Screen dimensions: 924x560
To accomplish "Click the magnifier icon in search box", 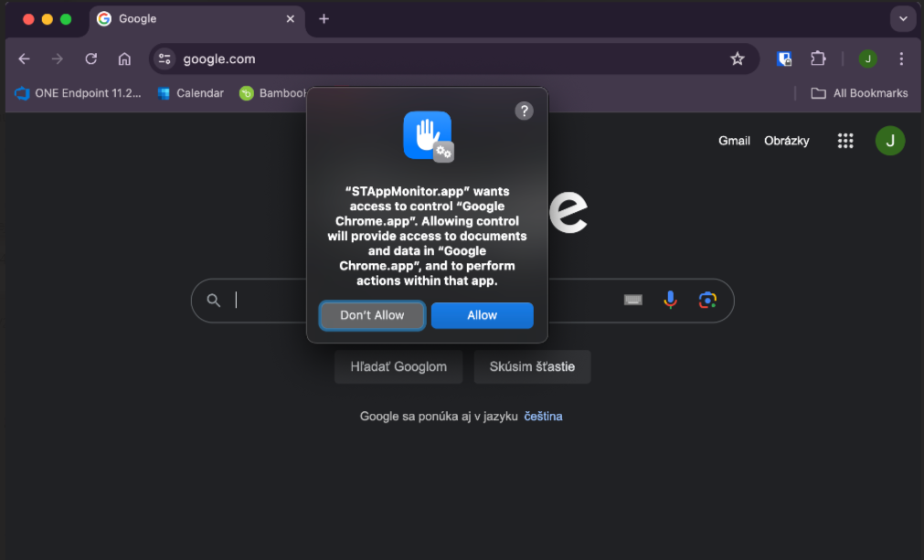I will [x=213, y=301].
